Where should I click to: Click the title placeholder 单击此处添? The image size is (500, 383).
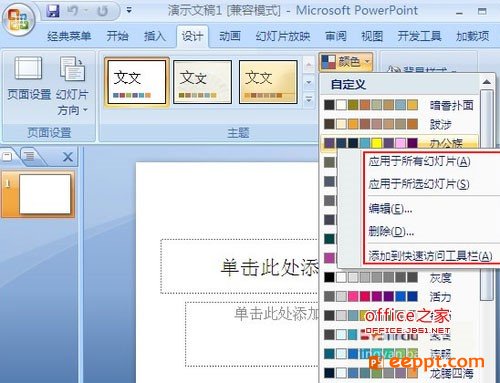(x=239, y=267)
